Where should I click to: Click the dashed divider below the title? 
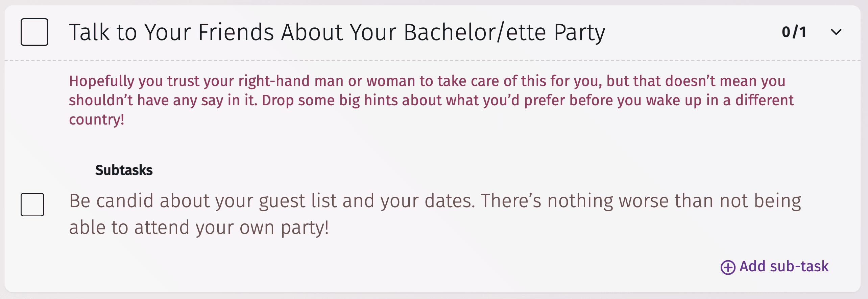[433, 60]
